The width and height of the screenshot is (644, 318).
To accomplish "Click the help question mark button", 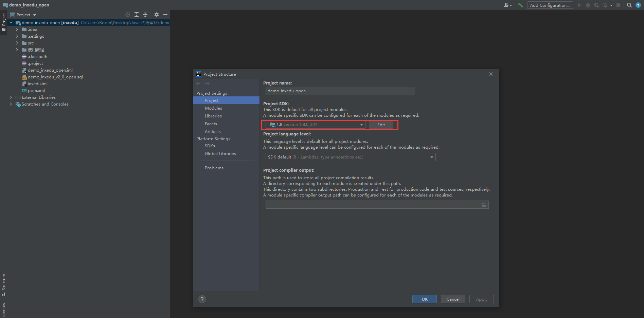I will click(x=202, y=299).
